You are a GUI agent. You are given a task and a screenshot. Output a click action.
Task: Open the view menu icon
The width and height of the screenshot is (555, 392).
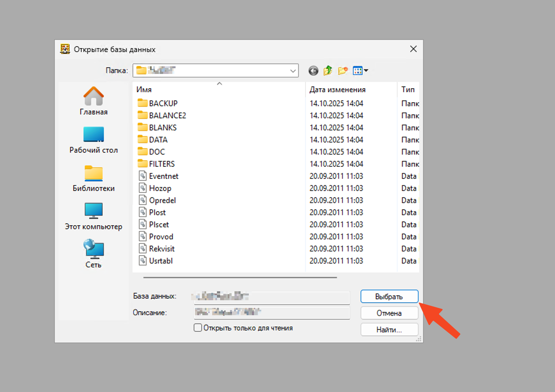[360, 70]
